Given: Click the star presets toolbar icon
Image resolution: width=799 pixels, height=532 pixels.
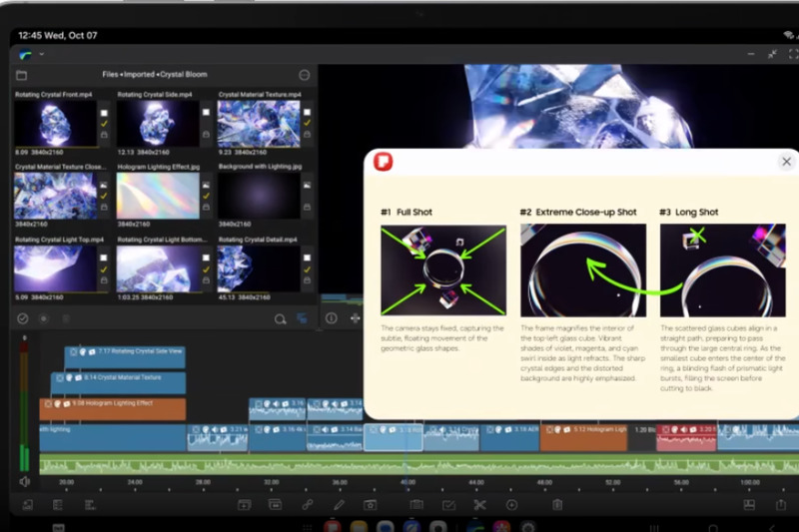Looking at the screenshot, I should click(370, 504).
